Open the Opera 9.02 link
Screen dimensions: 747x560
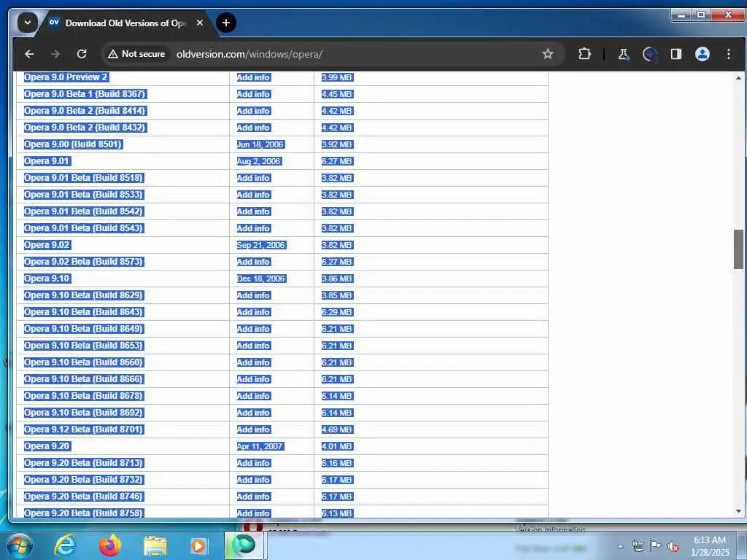coord(47,245)
